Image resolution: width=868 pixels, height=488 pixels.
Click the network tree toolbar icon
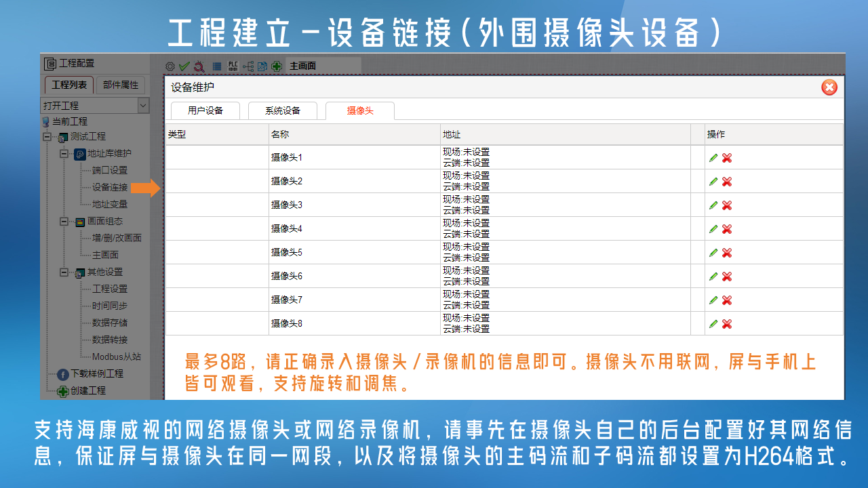248,66
